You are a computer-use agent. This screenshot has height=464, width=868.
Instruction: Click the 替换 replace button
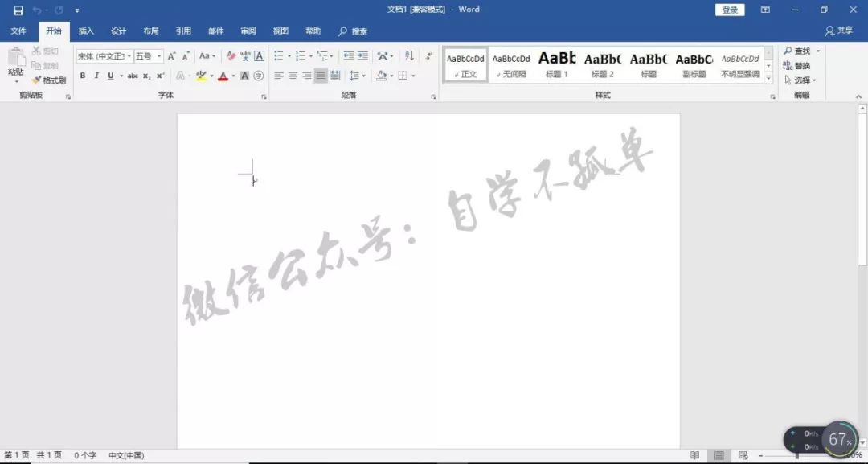click(x=797, y=66)
